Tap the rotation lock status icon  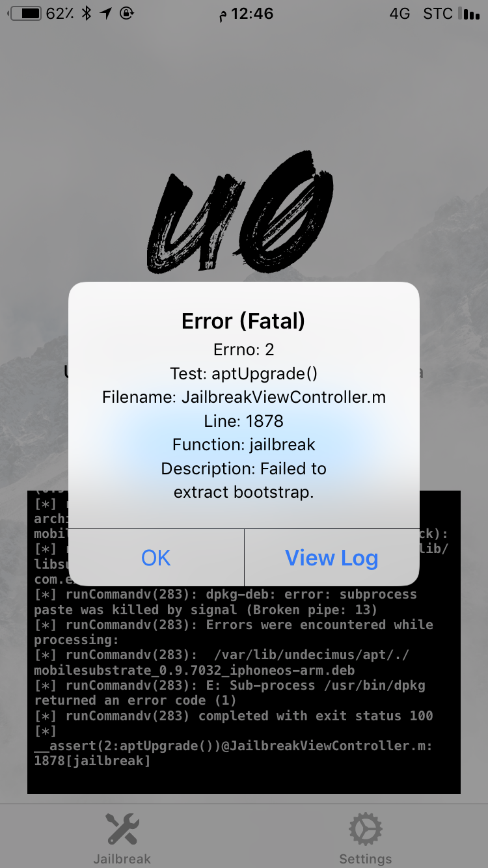(127, 14)
